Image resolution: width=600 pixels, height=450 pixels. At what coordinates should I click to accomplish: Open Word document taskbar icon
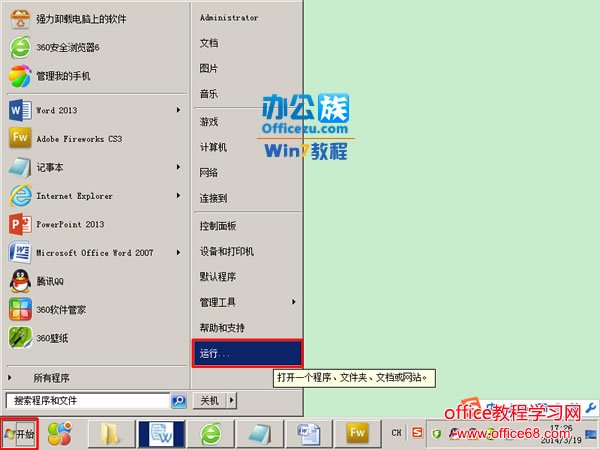pos(309,434)
